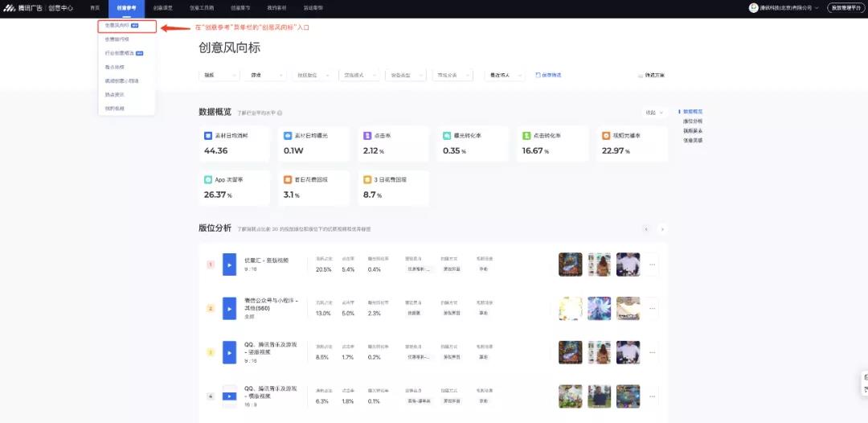
Task: Open first creative thumbnail in 优量汇 row
Action: [570, 264]
